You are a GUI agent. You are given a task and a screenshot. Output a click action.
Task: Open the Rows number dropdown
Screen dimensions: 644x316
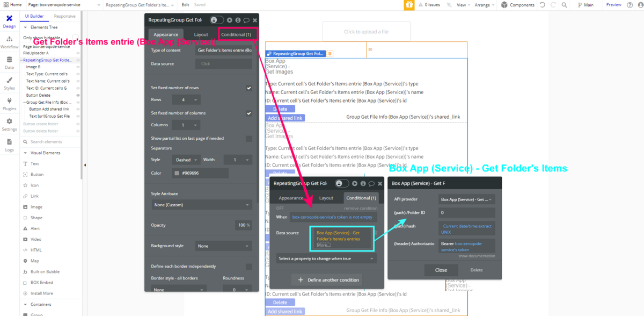pyautogui.click(x=186, y=100)
